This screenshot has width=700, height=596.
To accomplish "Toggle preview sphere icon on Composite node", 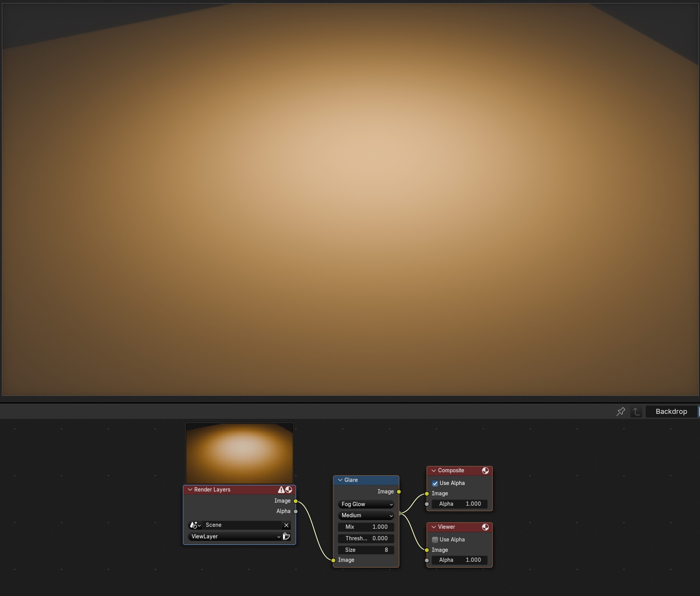I will click(x=485, y=471).
